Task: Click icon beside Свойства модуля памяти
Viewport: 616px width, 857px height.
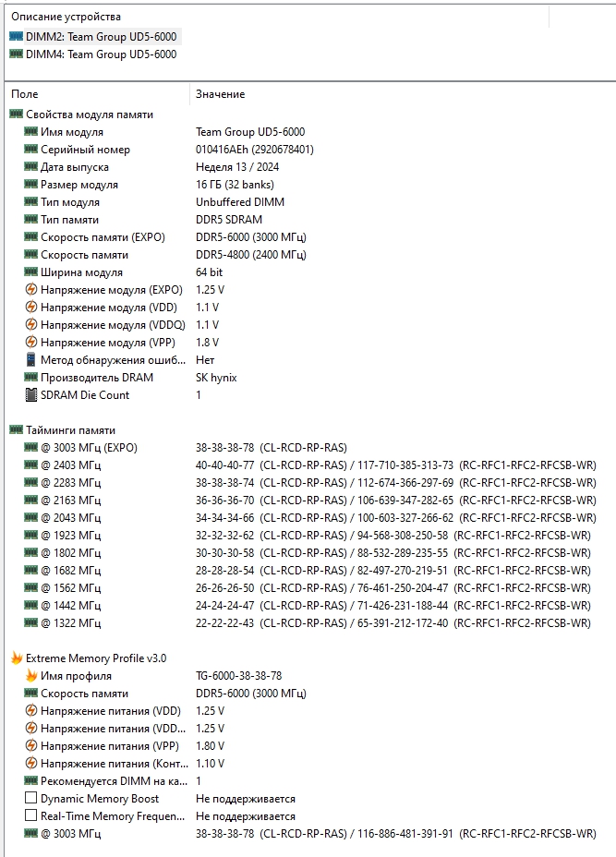Action: tap(17, 115)
